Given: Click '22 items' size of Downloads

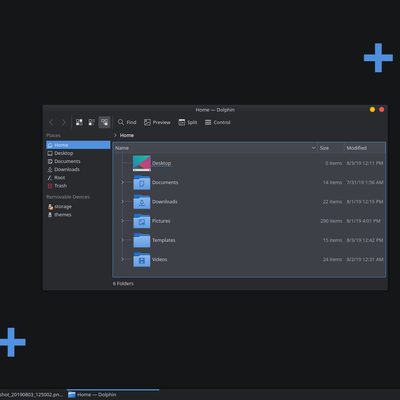Looking at the screenshot, I should pos(332,202).
